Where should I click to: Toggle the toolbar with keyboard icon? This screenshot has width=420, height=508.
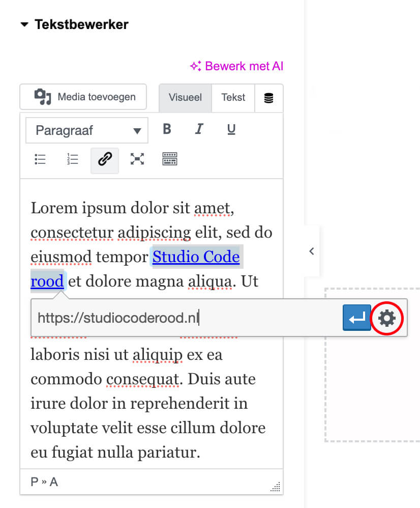tap(169, 159)
